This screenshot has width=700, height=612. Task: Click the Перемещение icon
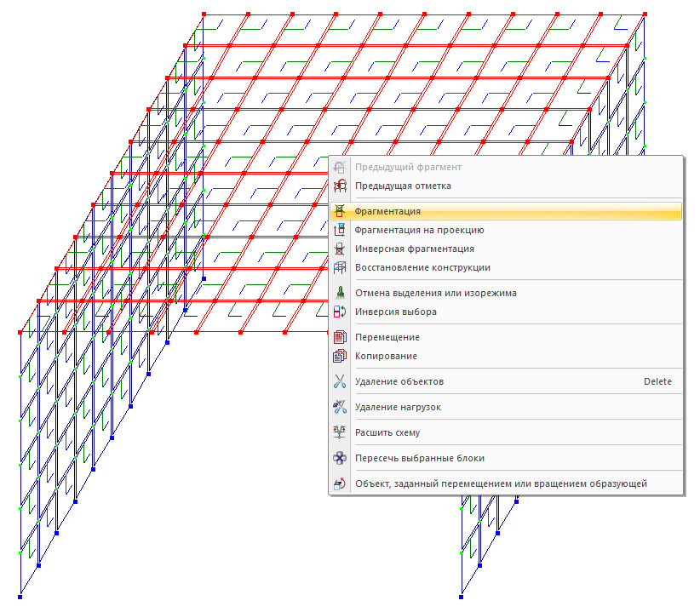point(340,337)
